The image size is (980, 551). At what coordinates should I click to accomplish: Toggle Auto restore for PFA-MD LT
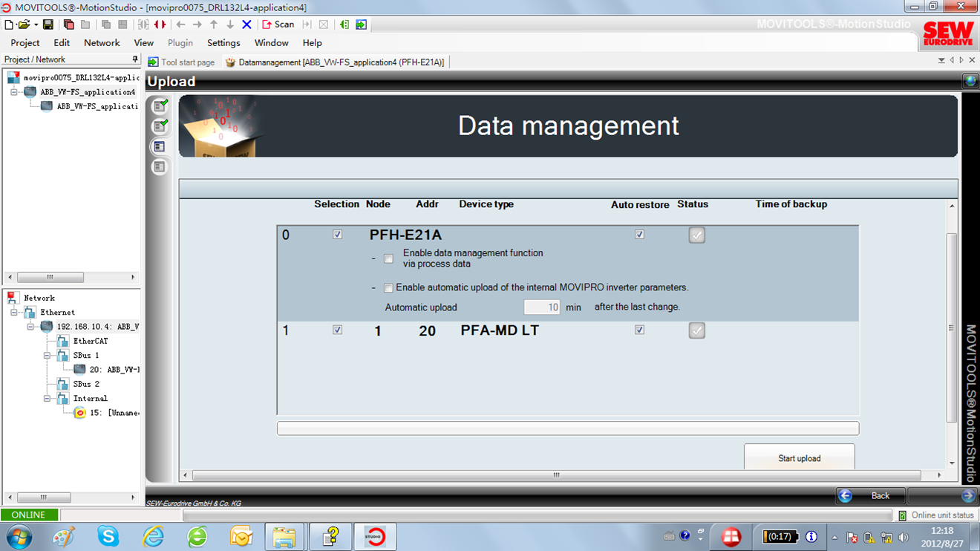[639, 330]
